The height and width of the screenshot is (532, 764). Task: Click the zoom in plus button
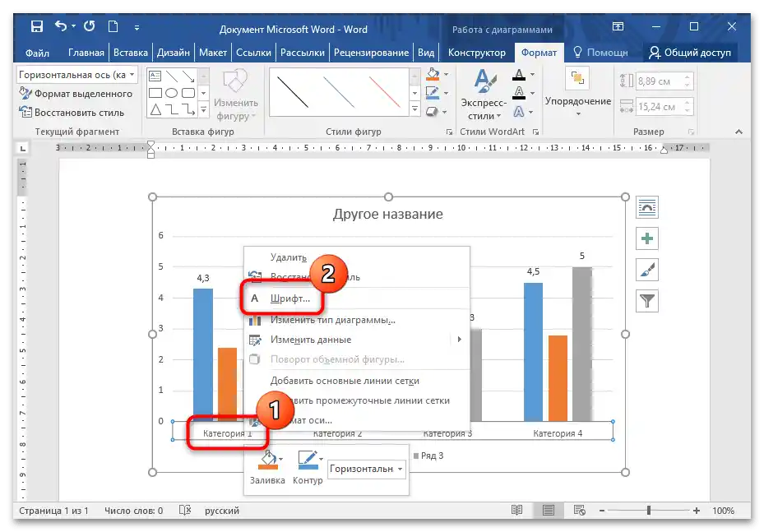[x=696, y=511]
